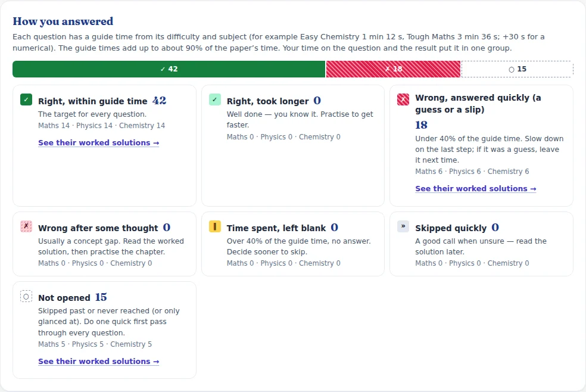The height and width of the screenshot is (392, 586).
Task: Click the large count 18 in the Wrong, answered quickly card
Action: tap(421, 125)
